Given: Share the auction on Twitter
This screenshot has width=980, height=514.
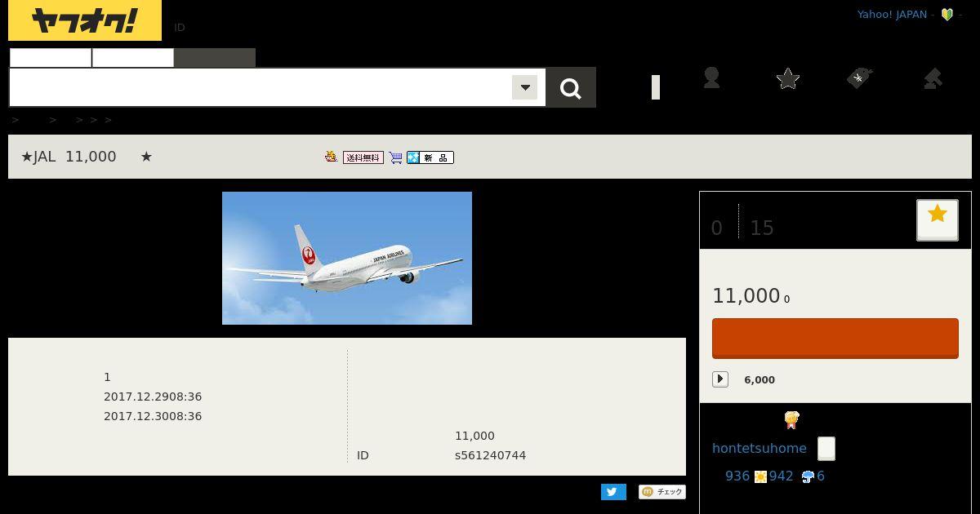Looking at the screenshot, I should tap(613, 492).
